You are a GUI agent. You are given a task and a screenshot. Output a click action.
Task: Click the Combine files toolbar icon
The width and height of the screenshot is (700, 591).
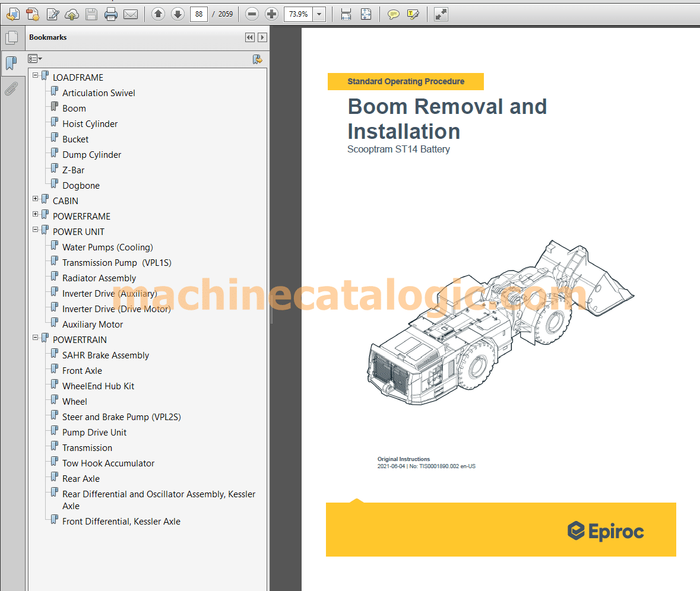click(33, 14)
